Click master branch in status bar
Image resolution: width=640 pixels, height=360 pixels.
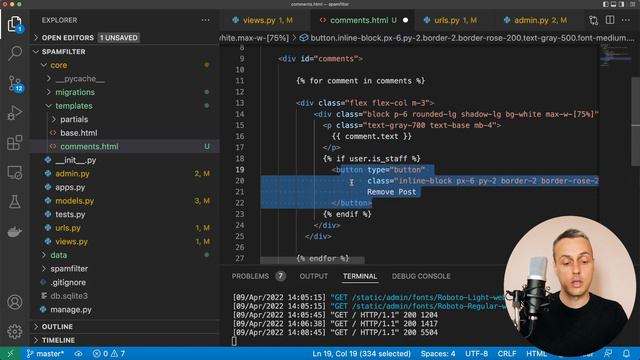[x=45, y=353]
